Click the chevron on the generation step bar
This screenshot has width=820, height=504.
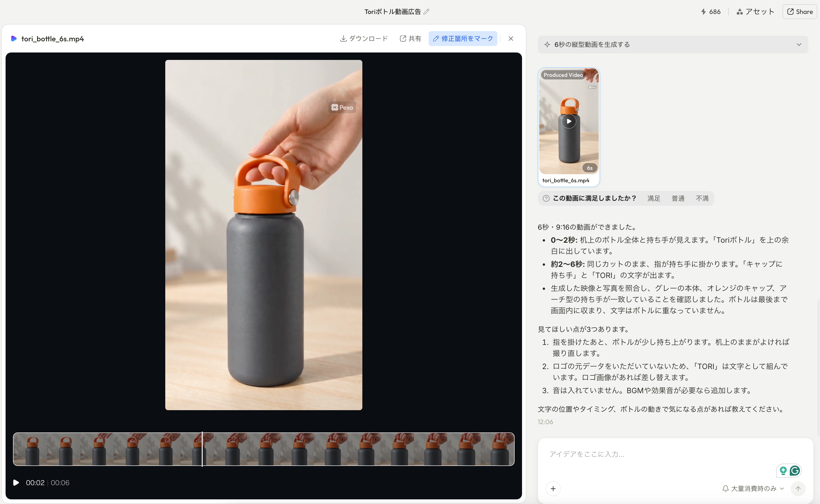(799, 44)
